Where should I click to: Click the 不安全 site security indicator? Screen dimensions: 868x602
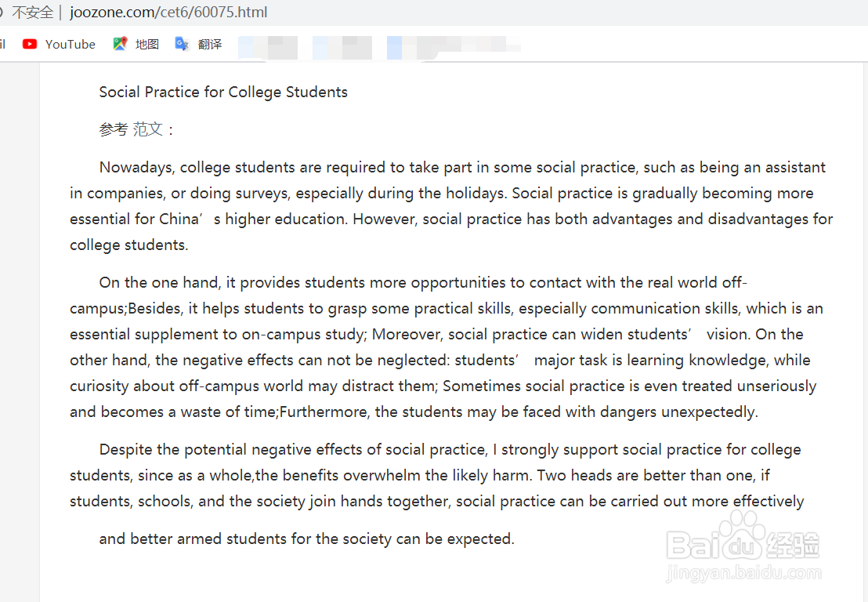pos(32,13)
